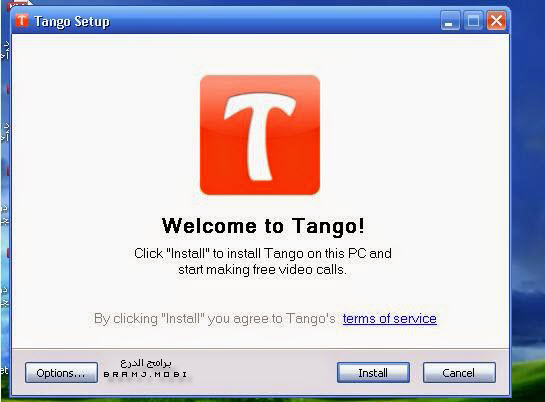This screenshot has width=545, height=402.
Task: Maximize the Tango Setup window
Action: coord(473,20)
